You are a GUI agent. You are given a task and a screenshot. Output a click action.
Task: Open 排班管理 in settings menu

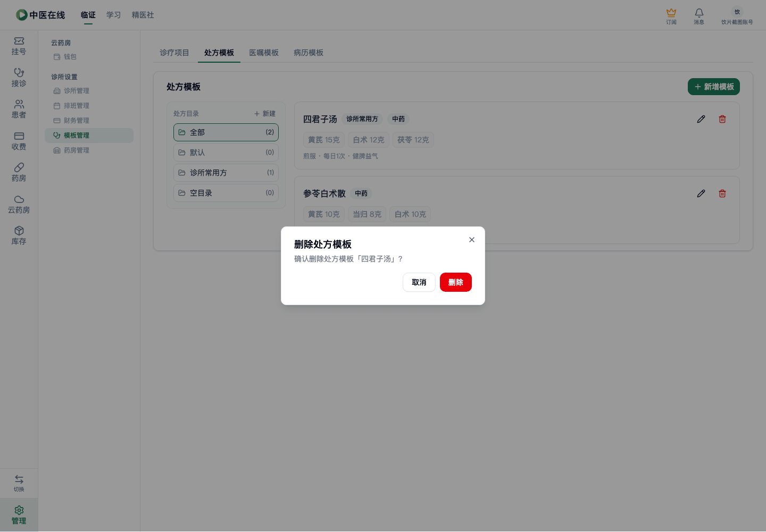pos(89,106)
